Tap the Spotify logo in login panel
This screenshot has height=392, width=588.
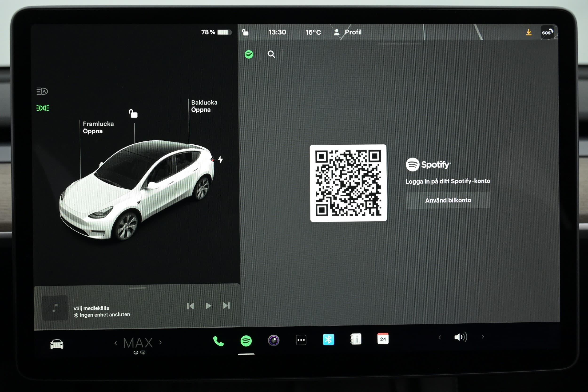click(428, 165)
